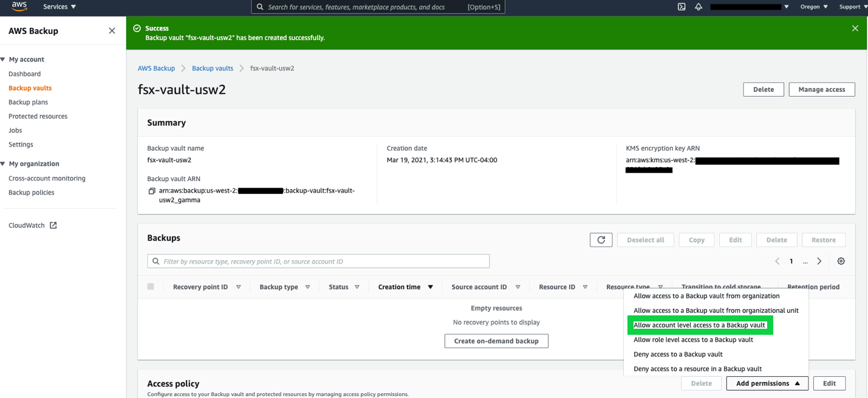Image resolution: width=868 pixels, height=398 pixels.
Task: Launch AWS CloudShell from the top bar
Action: point(680,7)
